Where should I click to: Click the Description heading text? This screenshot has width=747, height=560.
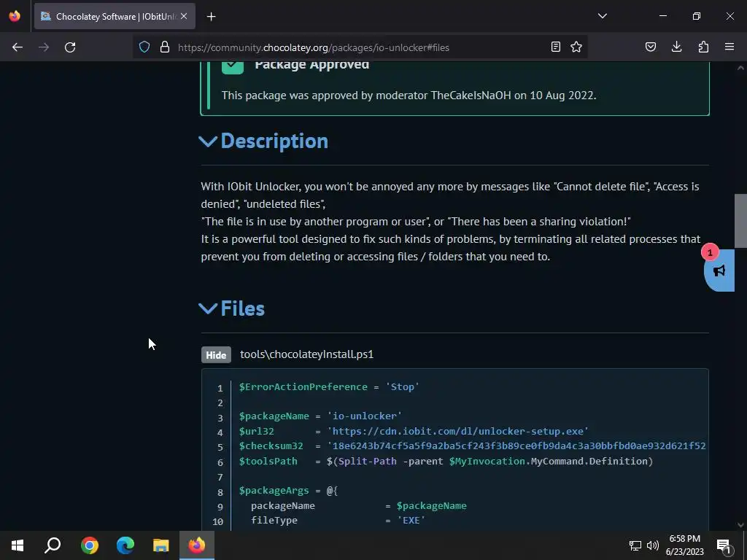274,141
